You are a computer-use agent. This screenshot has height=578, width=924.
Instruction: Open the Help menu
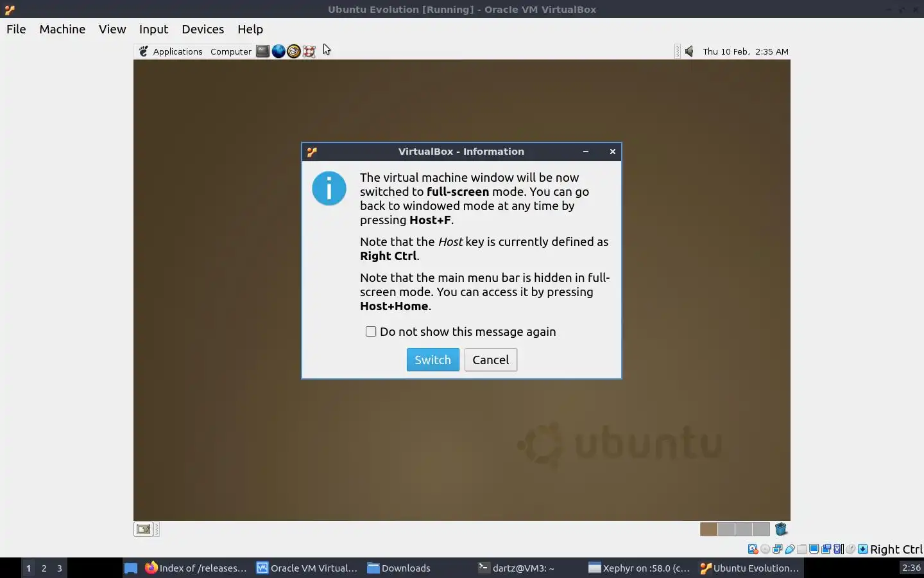pos(250,29)
